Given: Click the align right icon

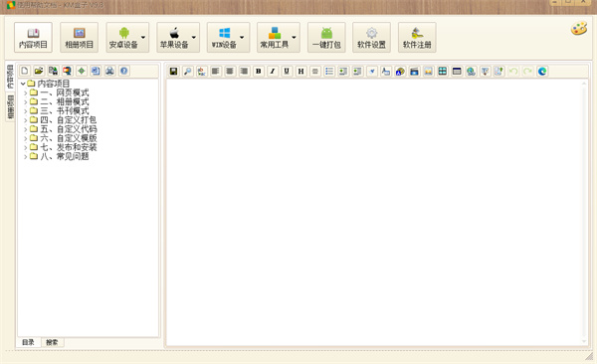Looking at the screenshot, I should (x=244, y=72).
